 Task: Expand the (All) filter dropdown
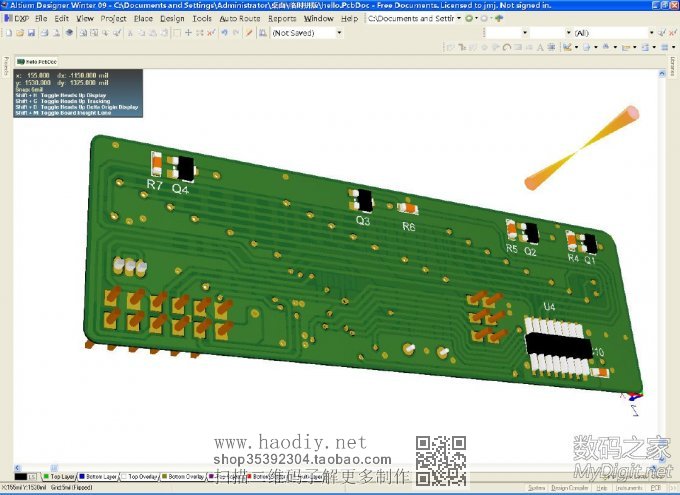[x=651, y=33]
